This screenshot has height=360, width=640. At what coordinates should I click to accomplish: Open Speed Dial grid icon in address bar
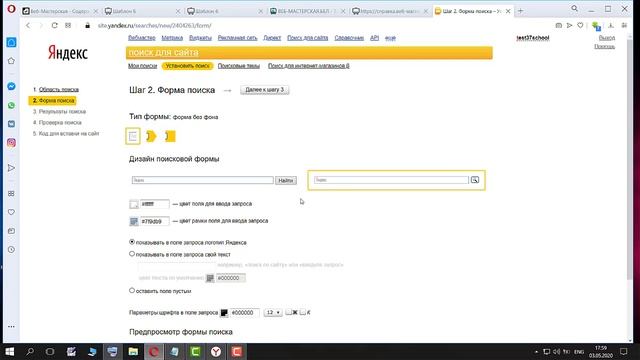[x=68, y=25]
